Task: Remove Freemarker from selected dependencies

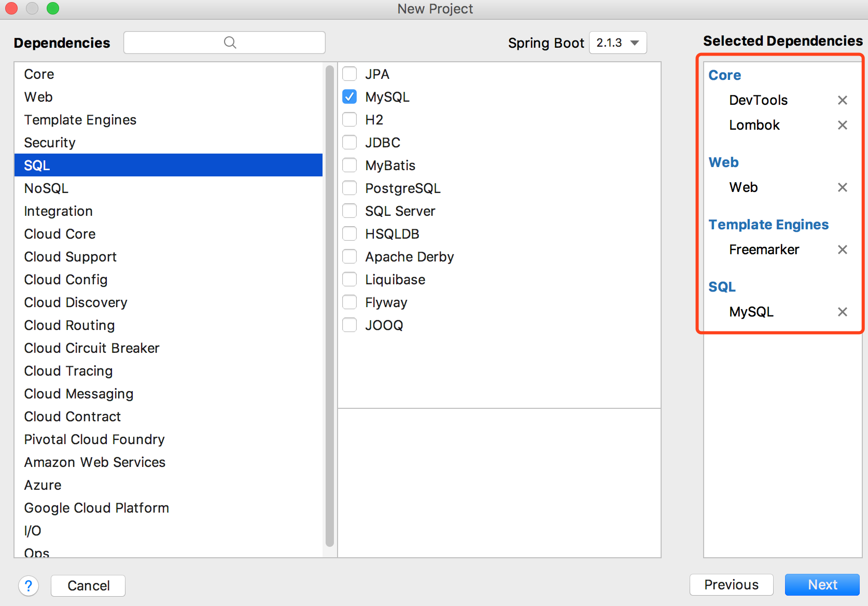Action: click(x=842, y=250)
